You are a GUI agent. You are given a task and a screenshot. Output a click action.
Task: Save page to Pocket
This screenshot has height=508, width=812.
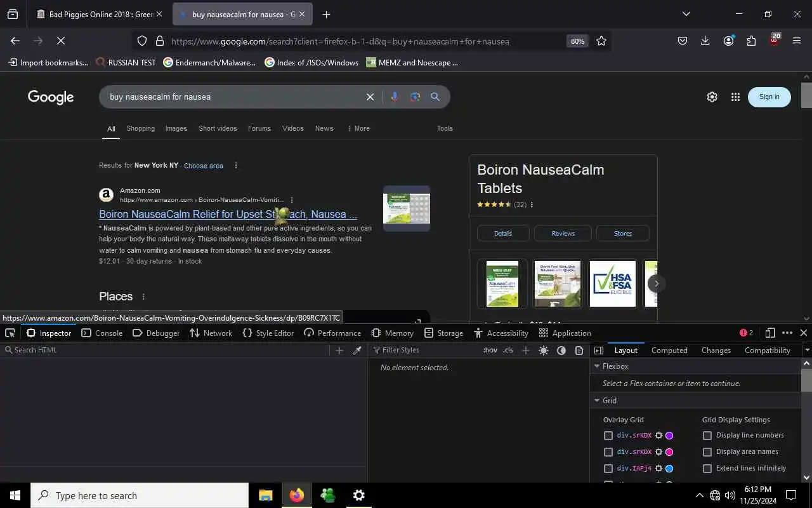point(682,41)
